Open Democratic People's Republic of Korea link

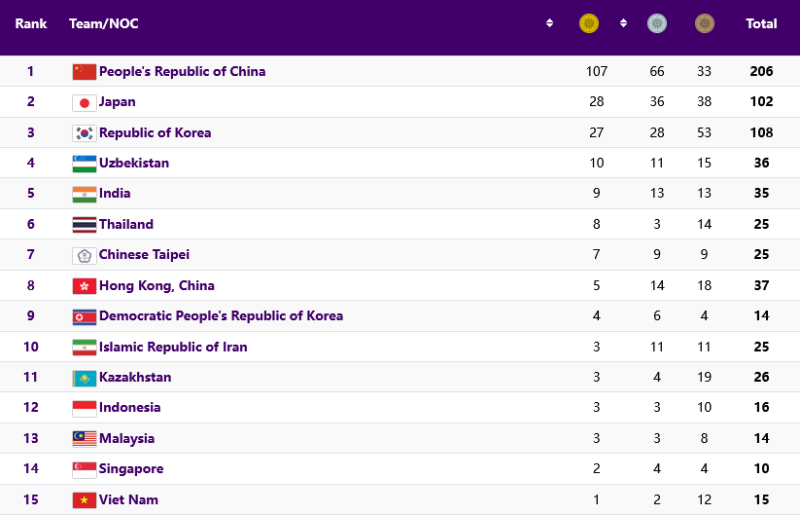coord(221,315)
